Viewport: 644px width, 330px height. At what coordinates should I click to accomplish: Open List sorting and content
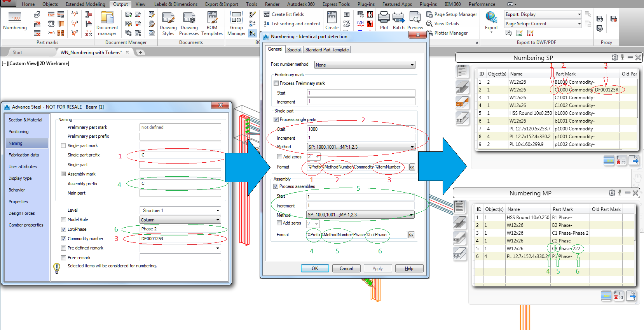(x=292, y=24)
